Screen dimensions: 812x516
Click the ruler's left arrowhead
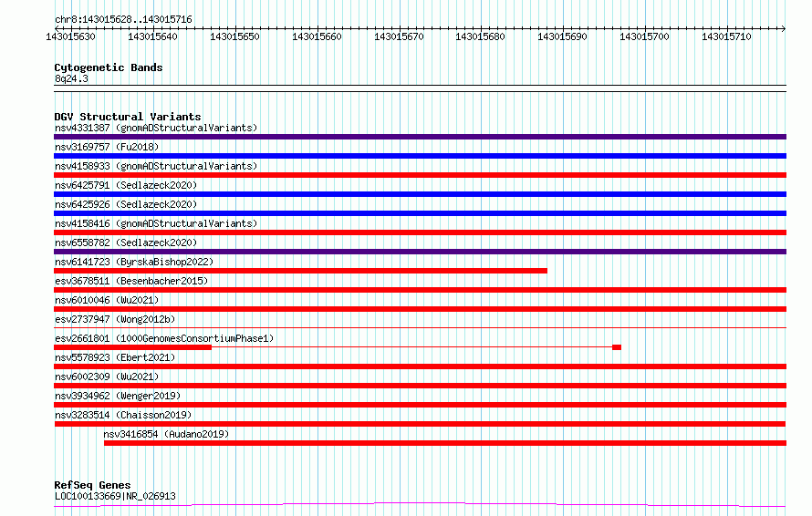coord(57,28)
